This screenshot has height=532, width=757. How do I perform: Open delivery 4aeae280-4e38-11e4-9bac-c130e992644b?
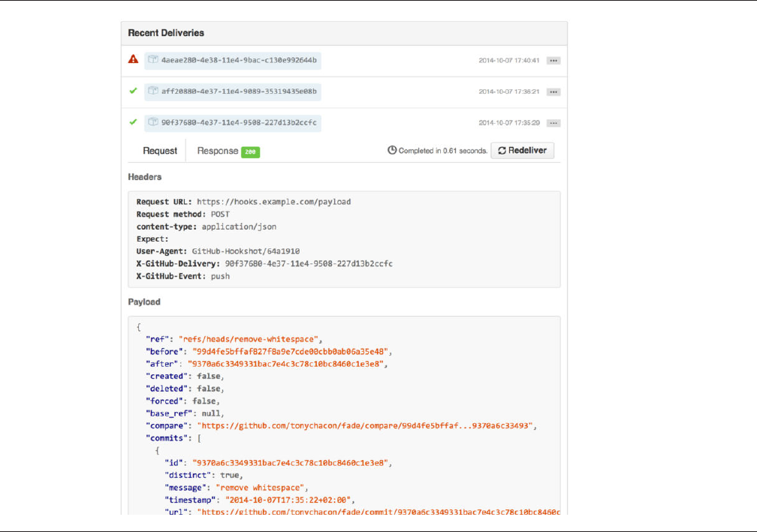pyautogui.click(x=239, y=60)
